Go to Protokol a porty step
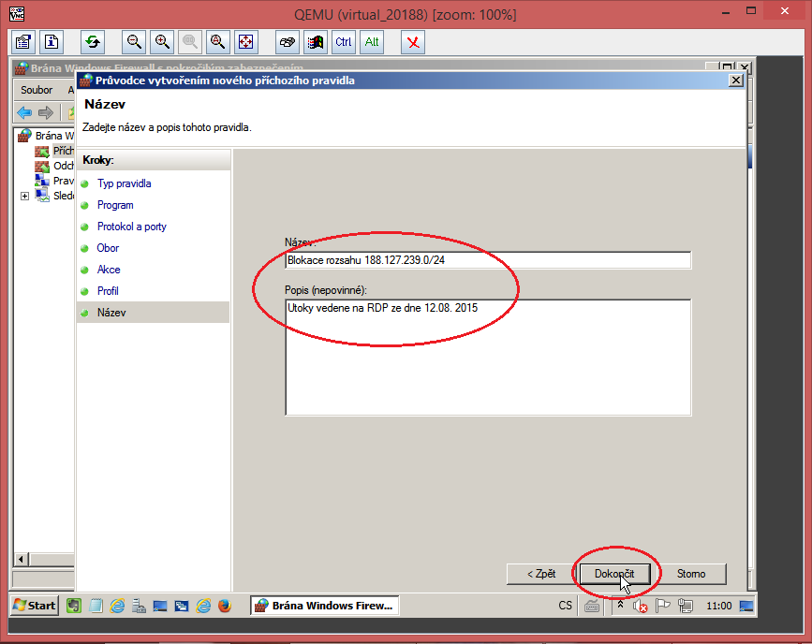Screen dimensions: 812x644 tap(132, 227)
